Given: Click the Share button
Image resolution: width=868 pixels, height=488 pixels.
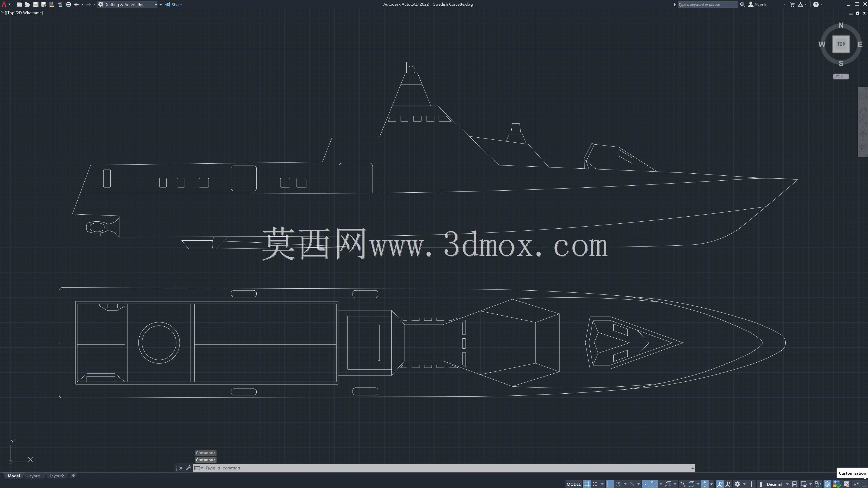Looking at the screenshot, I should 173,5.
